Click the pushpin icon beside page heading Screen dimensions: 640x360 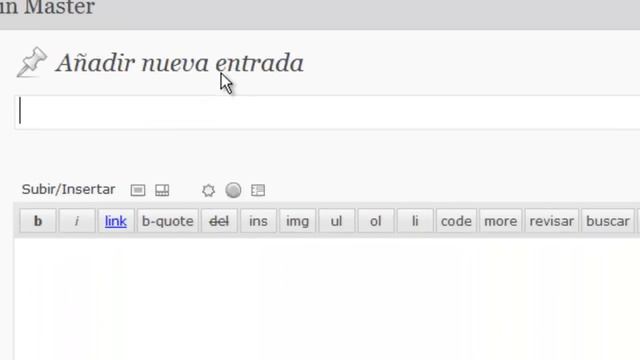click(x=32, y=62)
